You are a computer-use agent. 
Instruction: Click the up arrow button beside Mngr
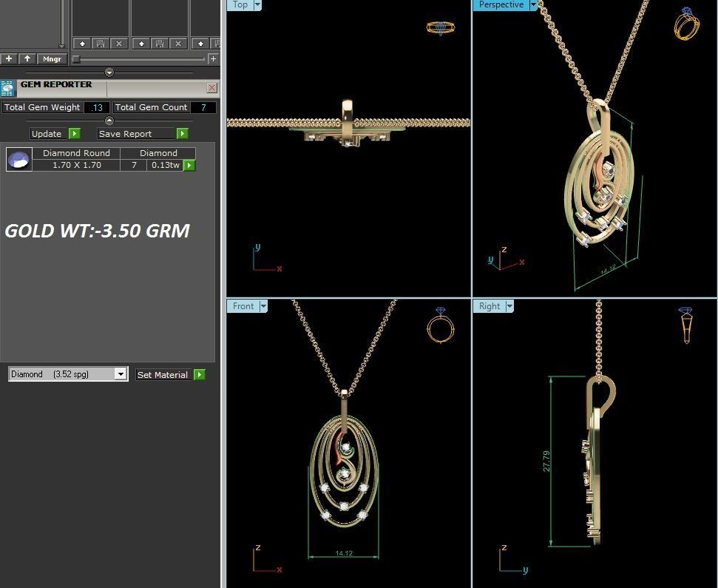point(27,58)
